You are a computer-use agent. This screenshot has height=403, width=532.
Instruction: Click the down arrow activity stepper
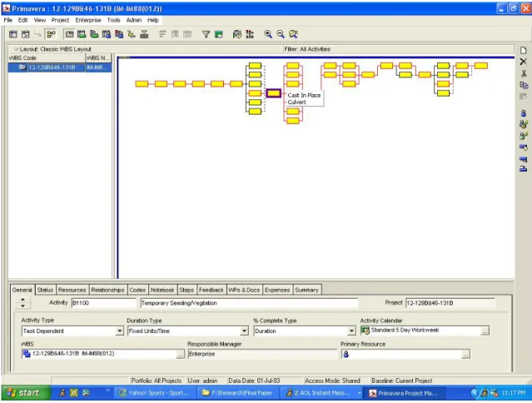22,306
